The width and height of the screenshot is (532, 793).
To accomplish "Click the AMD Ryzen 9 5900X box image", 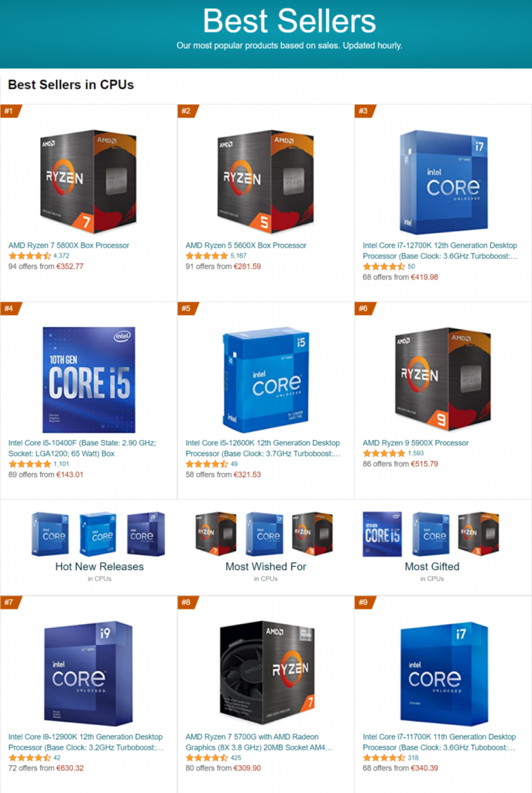I will tap(442, 377).
